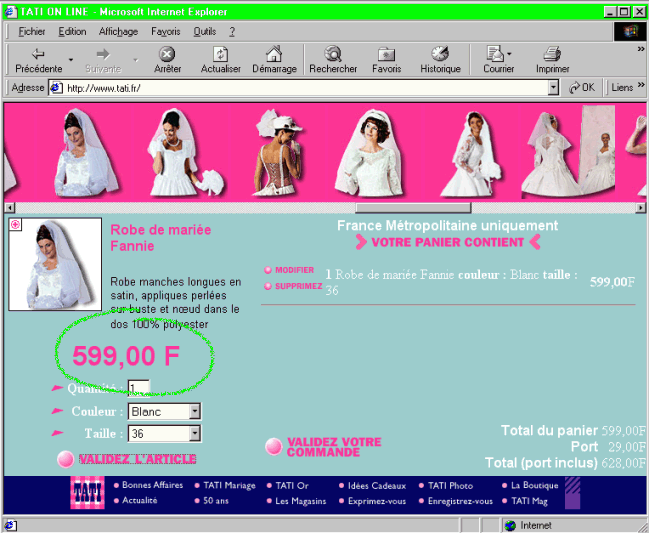649x533 pixels.
Task: Expand the Liens links bar
Action: [x=627, y=87]
